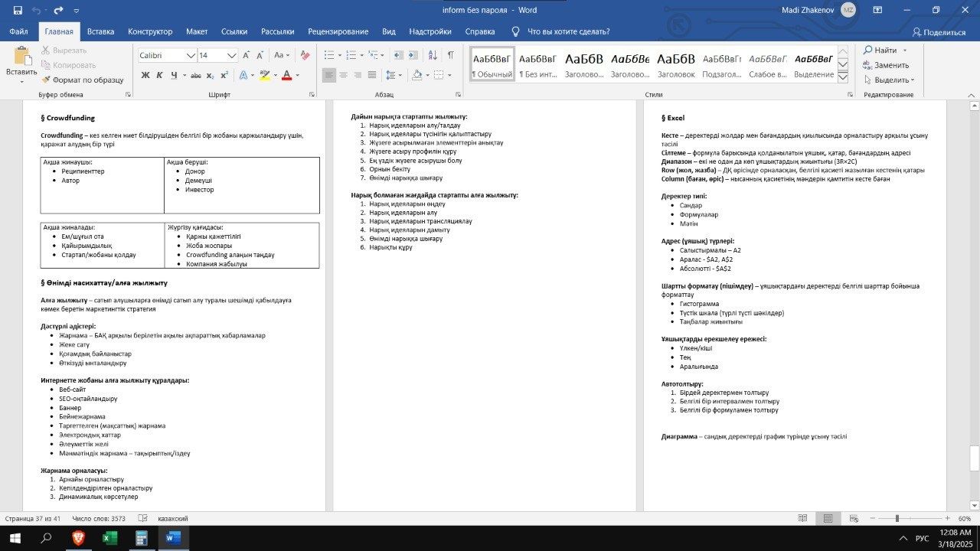
Task: Click the Format Painter brush icon
Action: click(x=46, y=80)
